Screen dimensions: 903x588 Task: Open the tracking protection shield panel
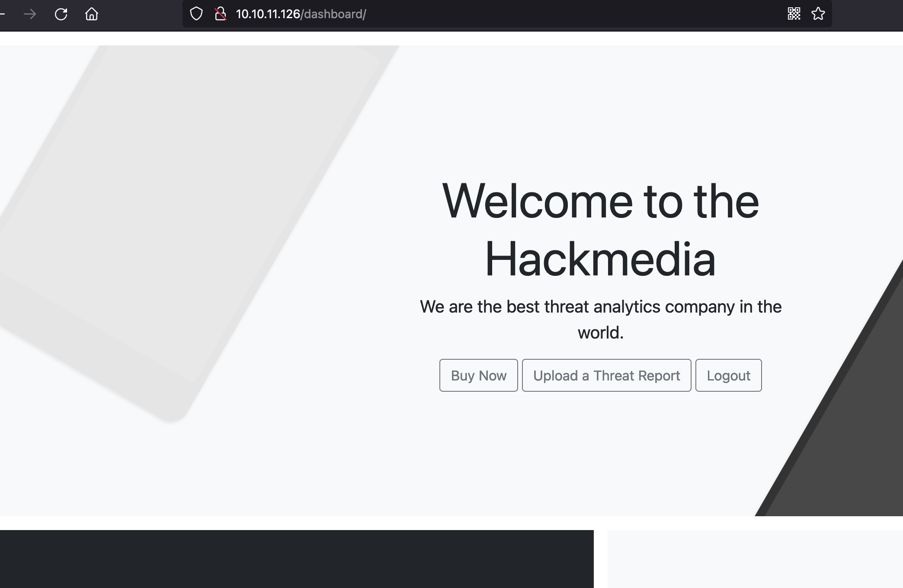(x=196, y=14)
